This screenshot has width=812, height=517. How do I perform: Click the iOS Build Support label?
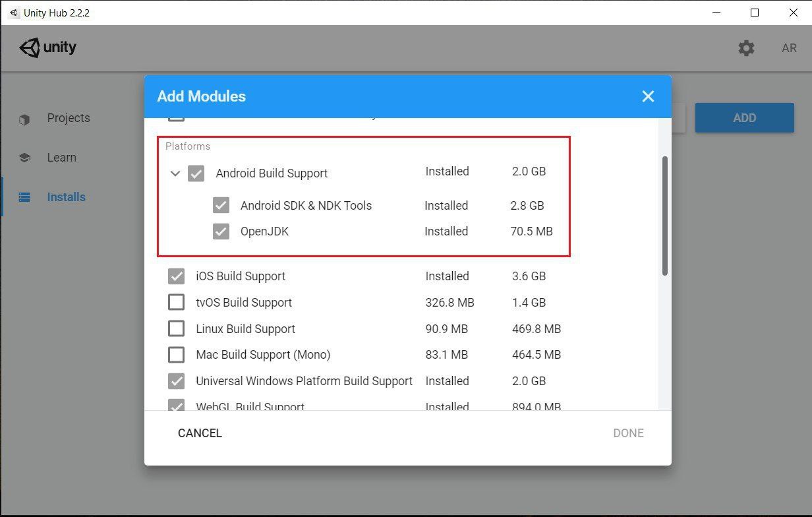click(241, 276)
